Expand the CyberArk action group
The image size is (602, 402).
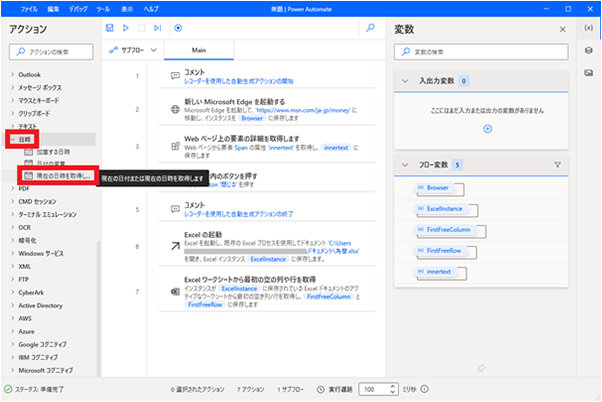pyautogui.click(x=13, y=293)
